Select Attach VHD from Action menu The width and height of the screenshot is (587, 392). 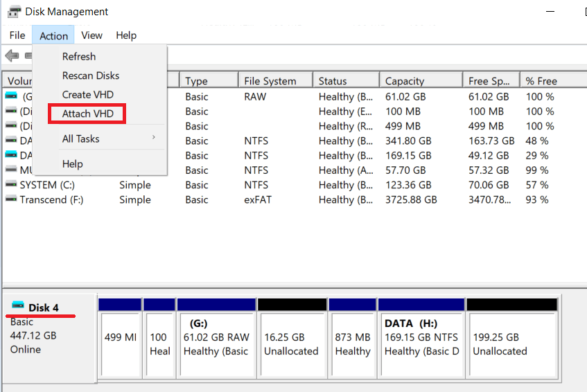pos(87,114)
